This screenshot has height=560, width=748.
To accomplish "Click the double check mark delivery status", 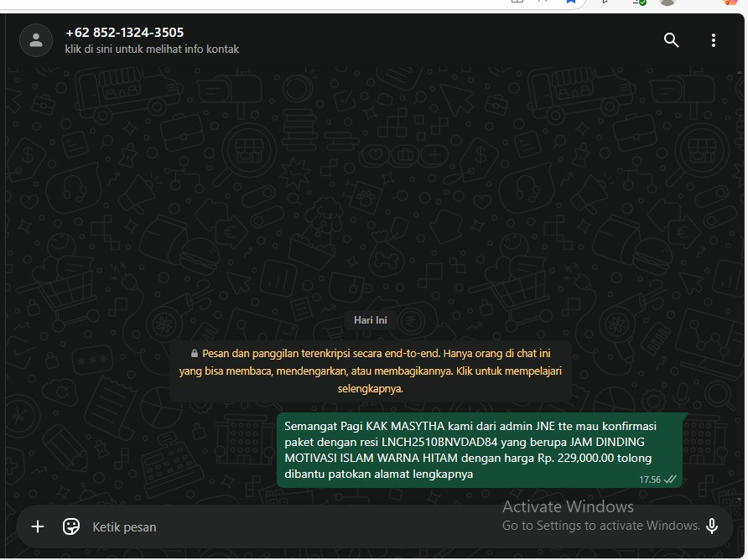I will [670, 480].
